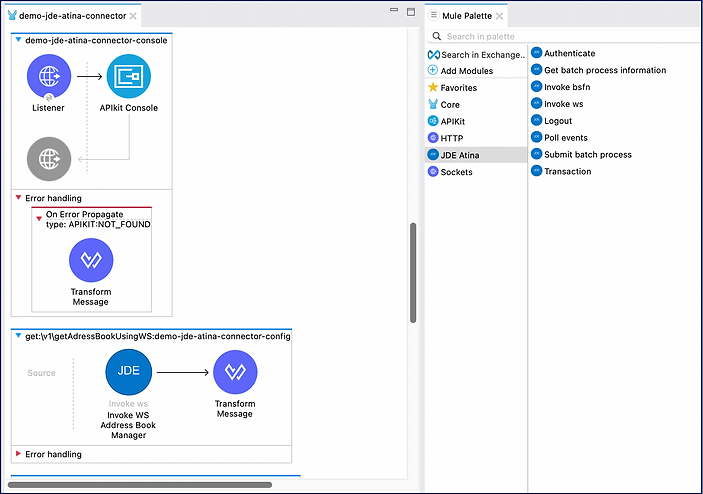The width and height of the screenshot is (703, 494).
Task: Select the Listener HTTP component icon
Action: click(49, 76)
